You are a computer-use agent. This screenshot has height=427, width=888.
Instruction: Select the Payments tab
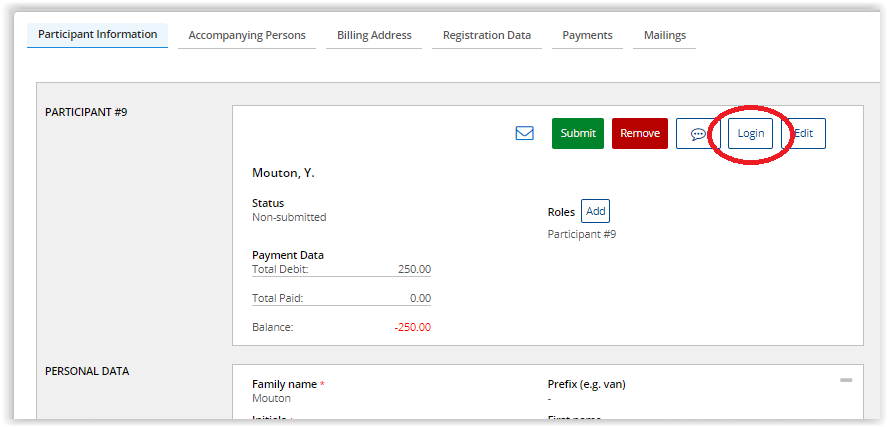click(587, 35)
